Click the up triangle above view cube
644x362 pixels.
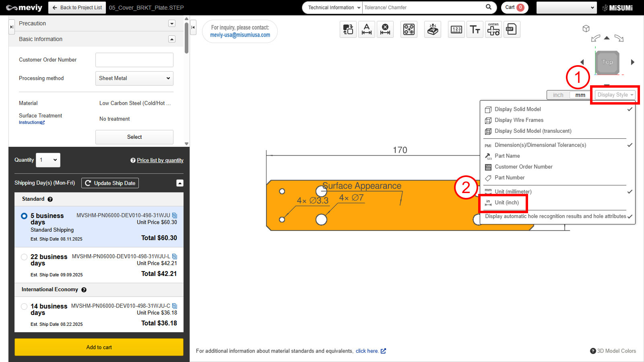(607, 38)
